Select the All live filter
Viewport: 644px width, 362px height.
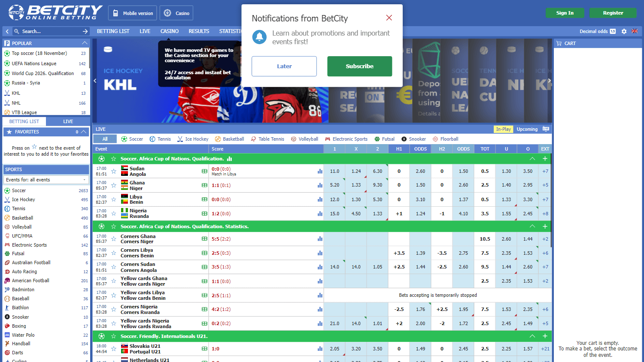105,139
